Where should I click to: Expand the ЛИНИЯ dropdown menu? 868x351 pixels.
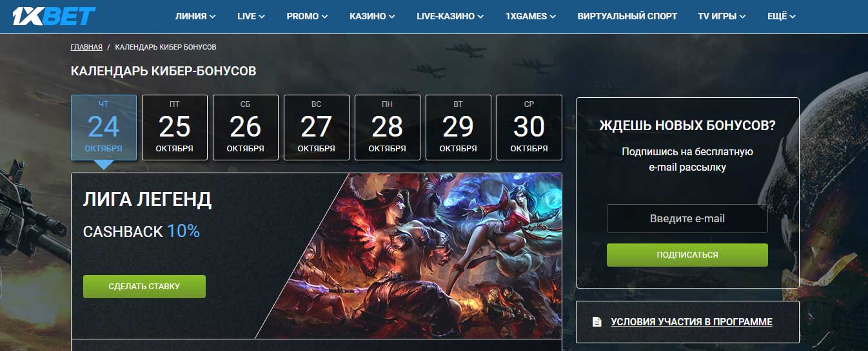pos(195,16)
